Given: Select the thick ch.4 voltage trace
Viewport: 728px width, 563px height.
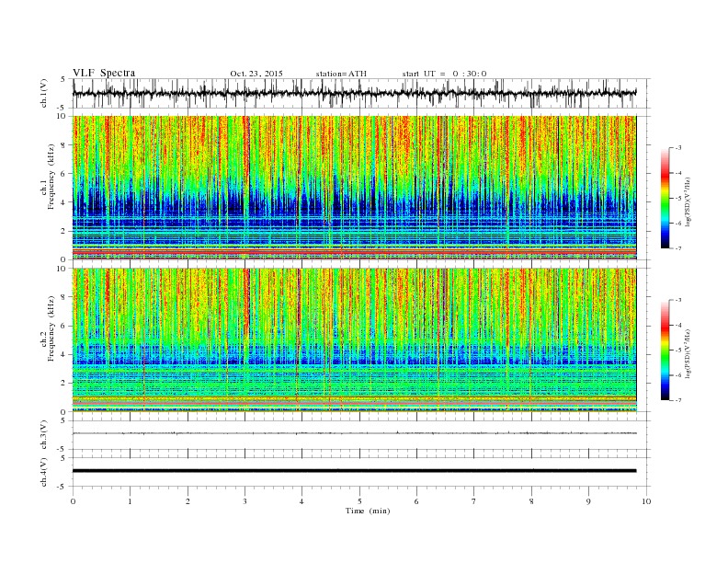Looking at the screenshot, I should (354, 471).
